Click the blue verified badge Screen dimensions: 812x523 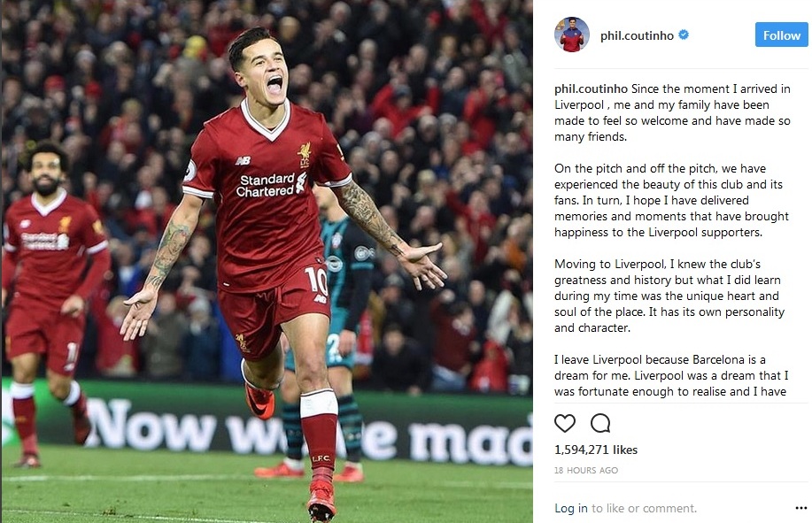coord(684,35)
